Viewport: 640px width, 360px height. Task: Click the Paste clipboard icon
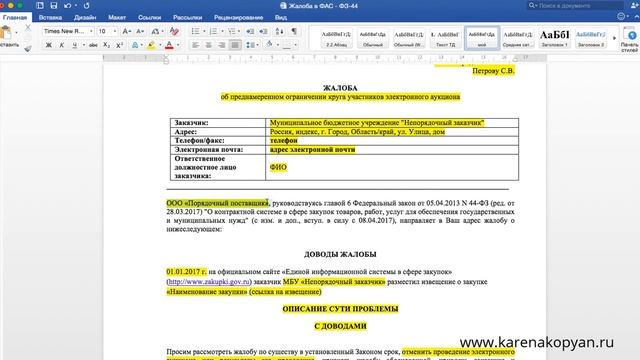click(6, 33)
